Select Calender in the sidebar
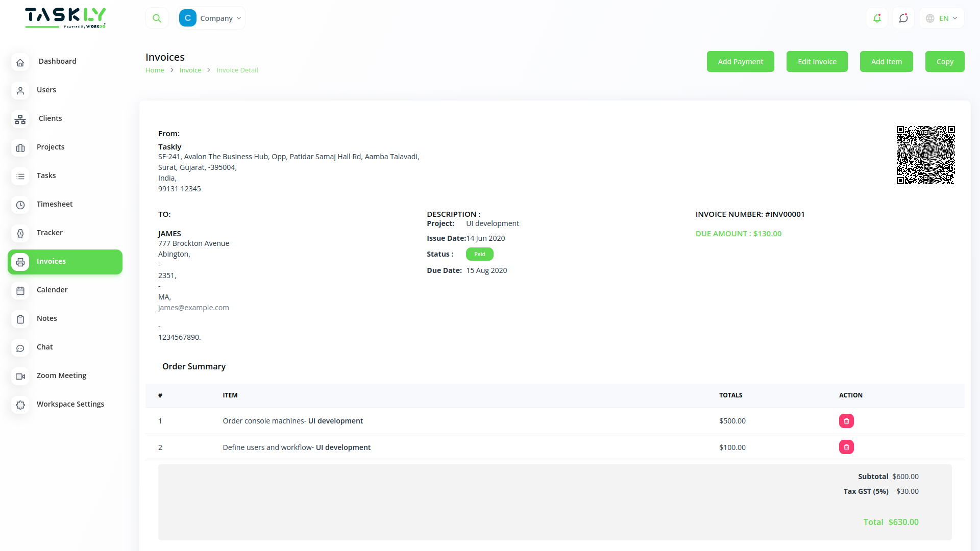The width and height of the screenshot is (980, 551). 52,290
